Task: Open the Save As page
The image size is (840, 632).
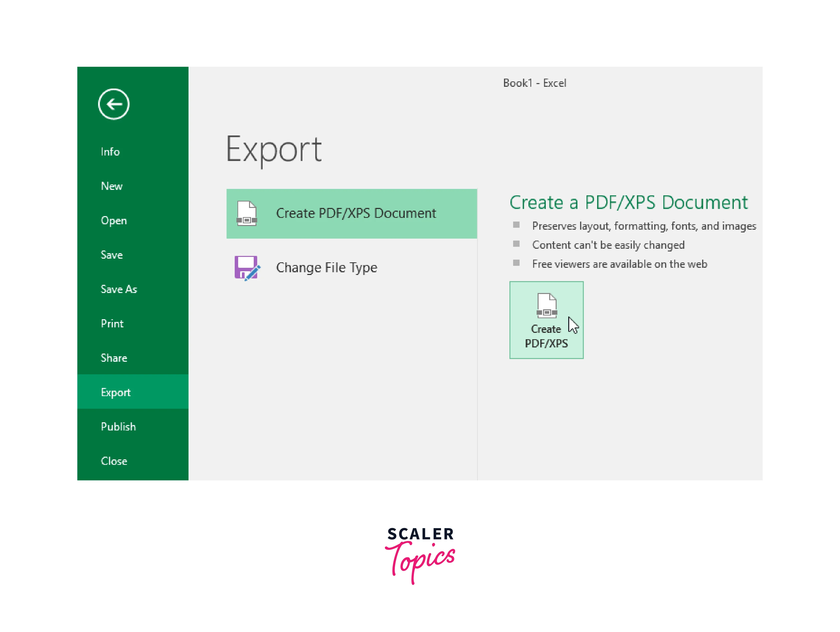Action: [x=119, y=289]
